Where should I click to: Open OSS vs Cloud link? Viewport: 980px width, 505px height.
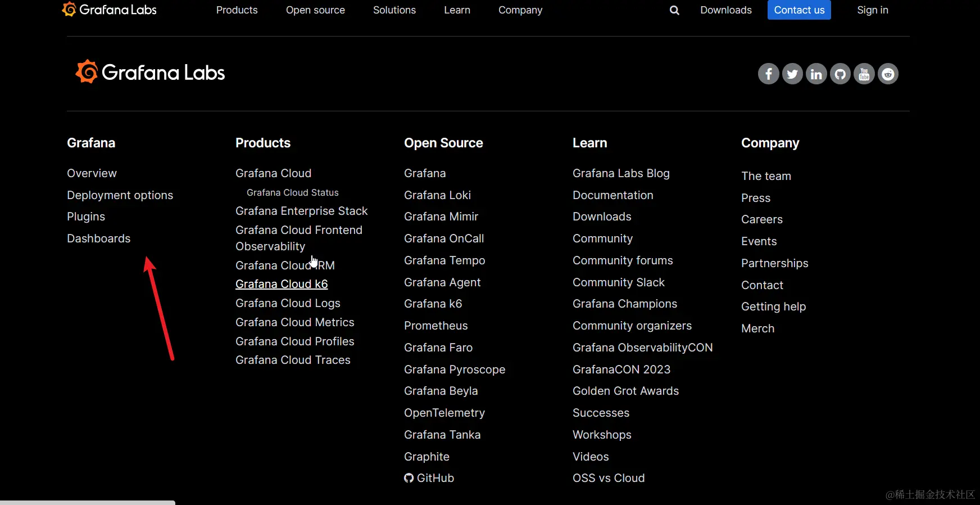point(609,478)
